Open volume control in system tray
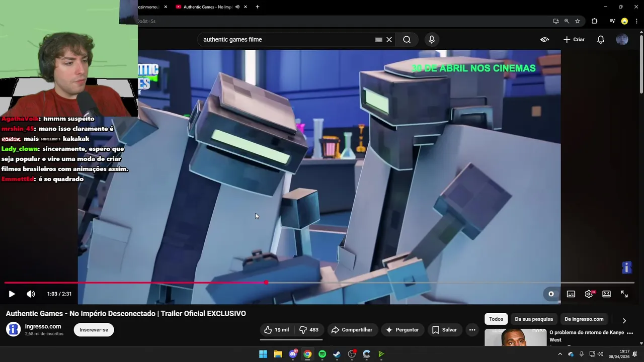644x362 pixels. pyautogui.click(x=600, y=354)
